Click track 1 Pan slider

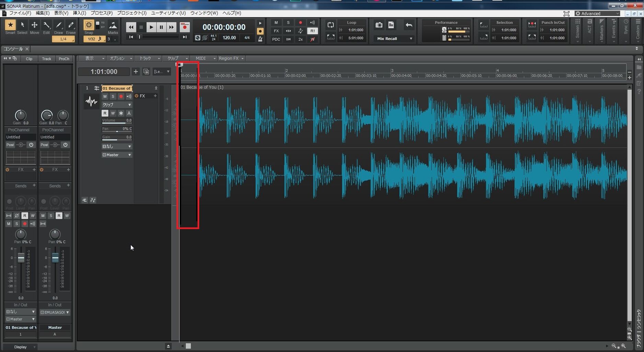point(117,129)
